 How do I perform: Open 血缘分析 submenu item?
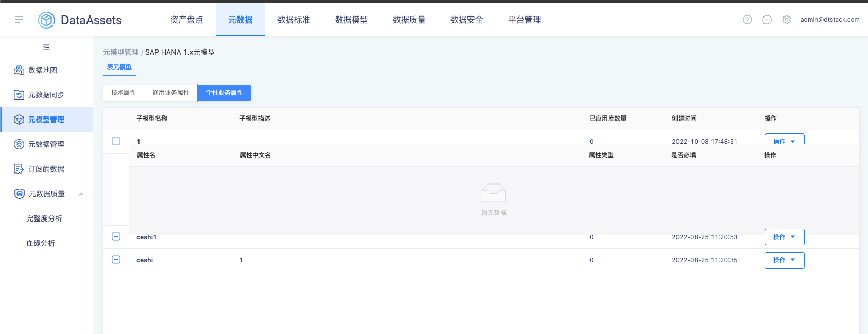(41, 243)
